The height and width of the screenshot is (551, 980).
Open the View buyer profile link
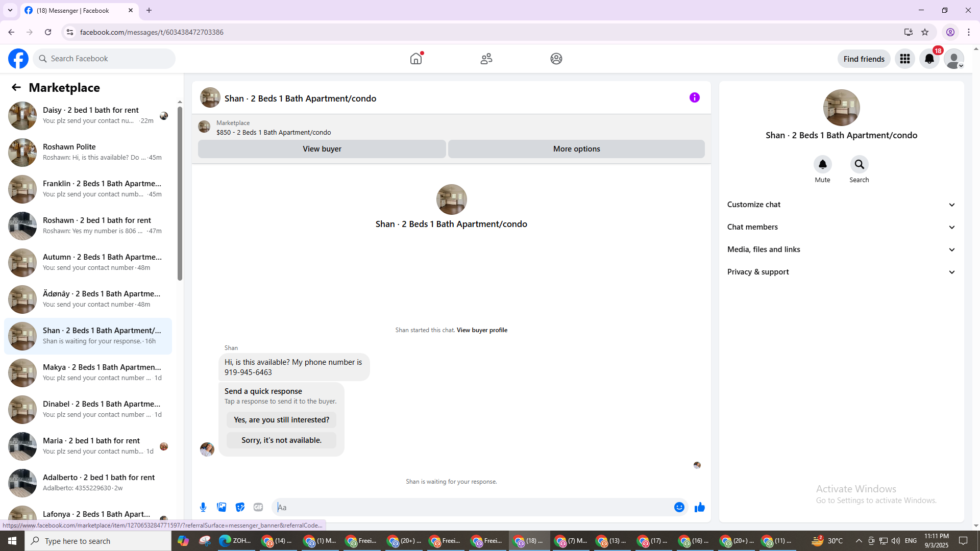(482, 330)
